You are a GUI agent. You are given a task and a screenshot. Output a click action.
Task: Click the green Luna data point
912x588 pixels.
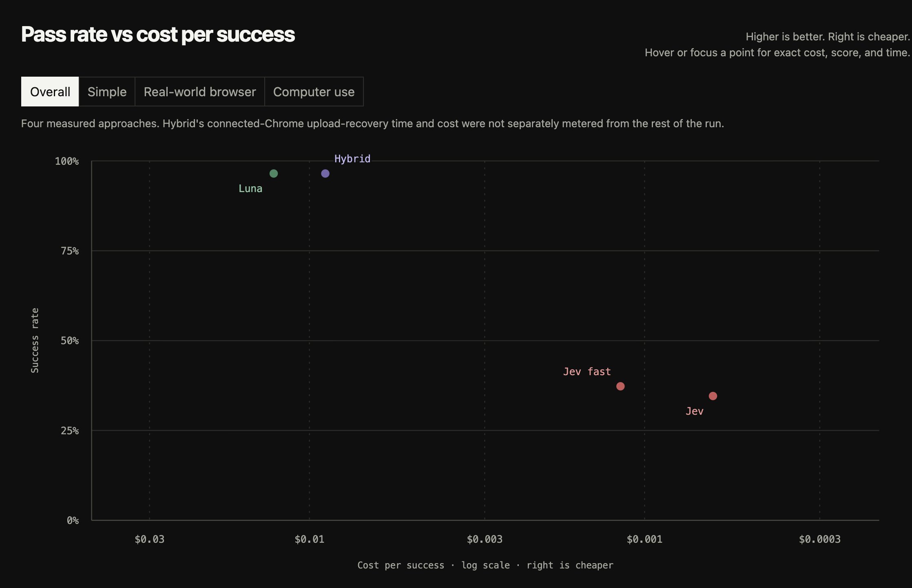[x=274, y=174]
